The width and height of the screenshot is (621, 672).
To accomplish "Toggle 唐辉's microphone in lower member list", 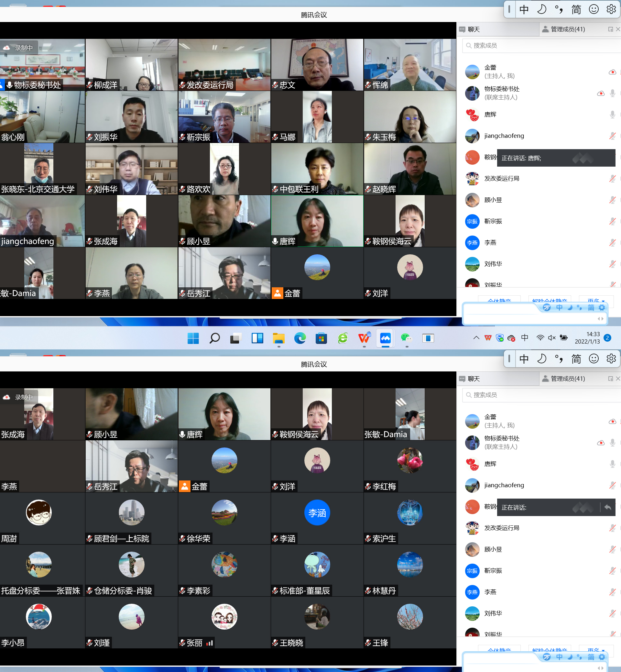I will click(x=612, y=464).
